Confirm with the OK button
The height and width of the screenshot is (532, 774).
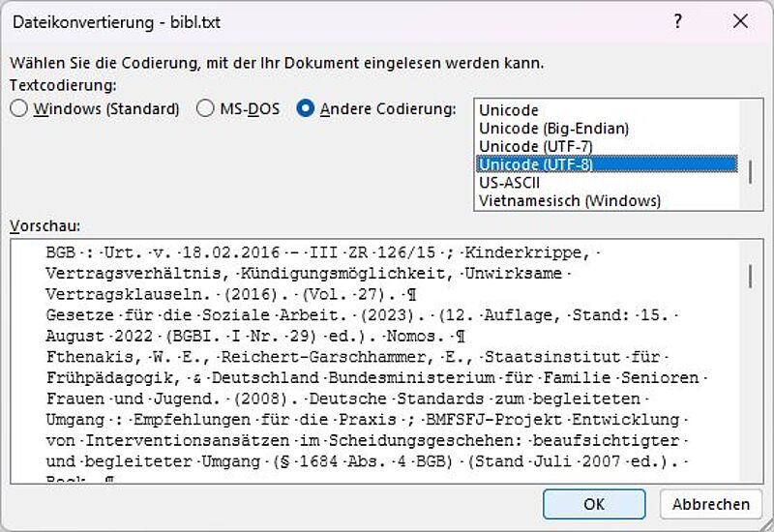[x=594, y=504]
